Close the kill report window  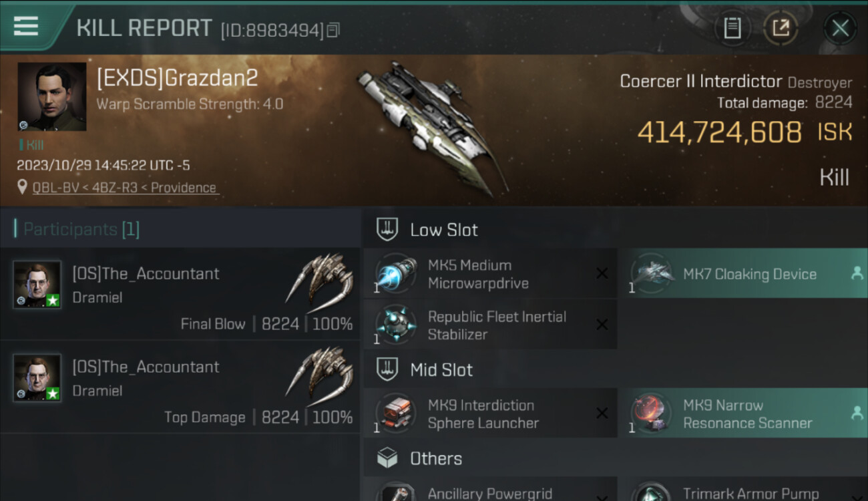pyautogui.click(x=840, y=28)
